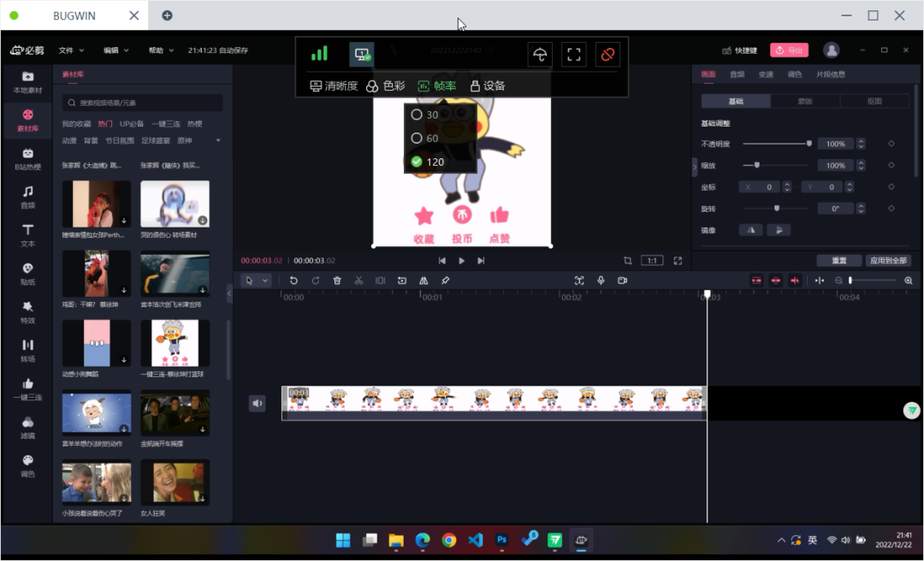Open the 清晰度 menu item

click(x=334, y=86)
